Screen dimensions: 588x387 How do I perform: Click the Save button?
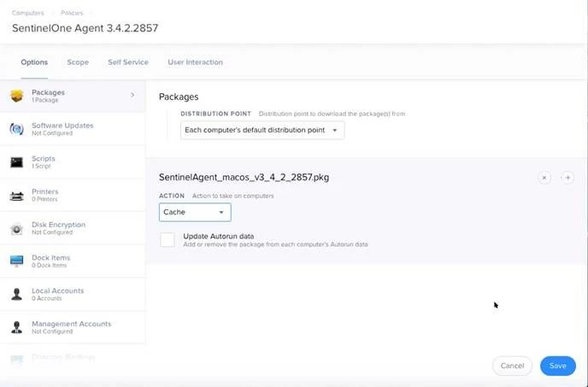click(557, 366)
